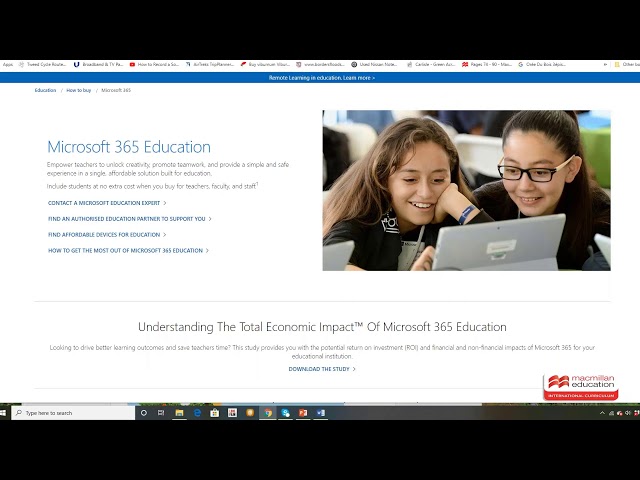The image size is (640, 480).
Task: Open the Broadband & TV bookmark
Action: 98,64
